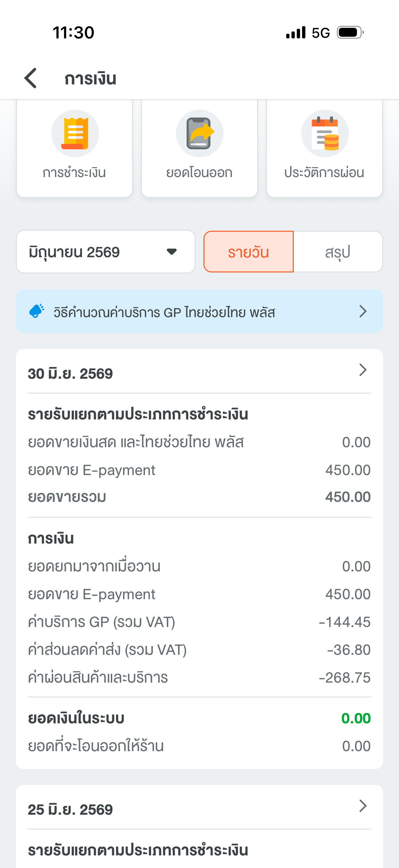Open the มิถุนายน 2569 month dropdown
The image size is (399, 868).
[x=106, y=252]
